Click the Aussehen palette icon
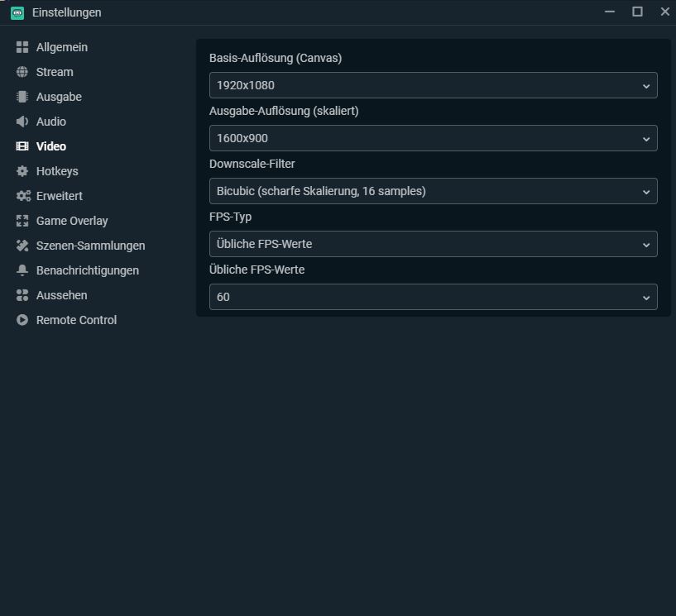The width and height of the screenshot is (676, 616). point(22,295)
